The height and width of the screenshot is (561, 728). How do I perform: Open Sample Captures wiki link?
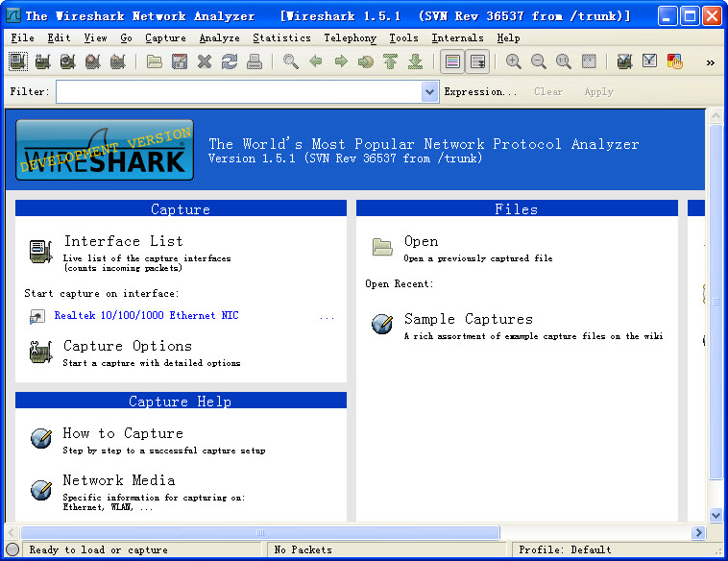469,319
